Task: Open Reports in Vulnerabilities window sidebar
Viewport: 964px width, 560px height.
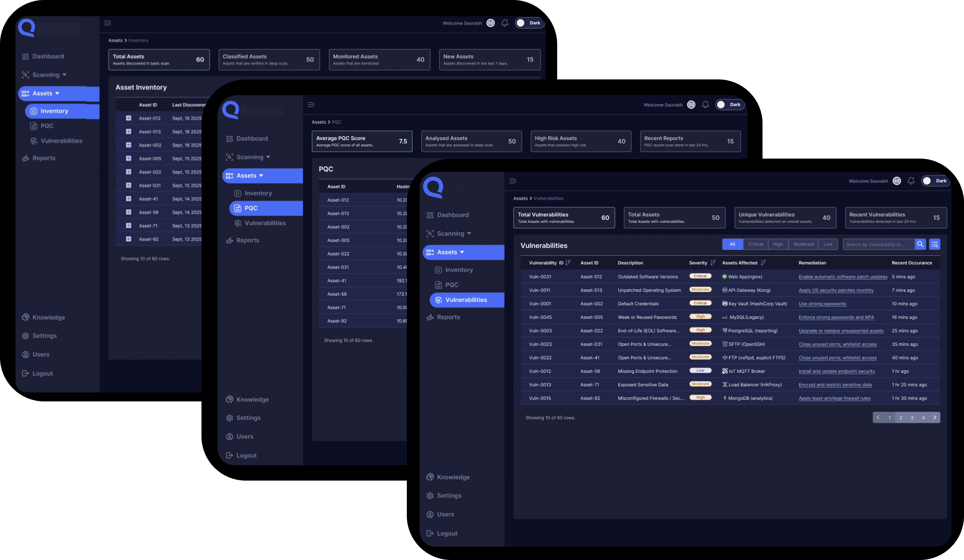Action: coord(448,317)
